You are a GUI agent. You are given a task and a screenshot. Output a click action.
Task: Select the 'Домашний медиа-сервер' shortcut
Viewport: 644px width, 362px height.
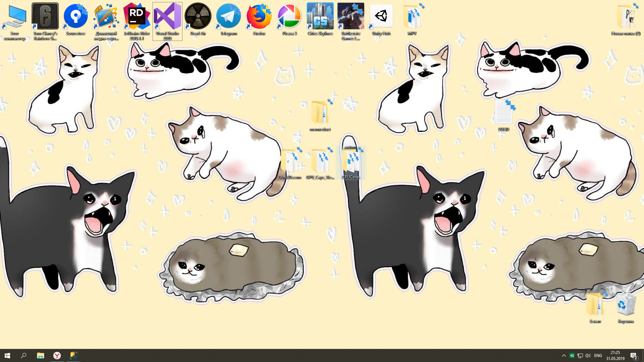click(x=106, y=21)
